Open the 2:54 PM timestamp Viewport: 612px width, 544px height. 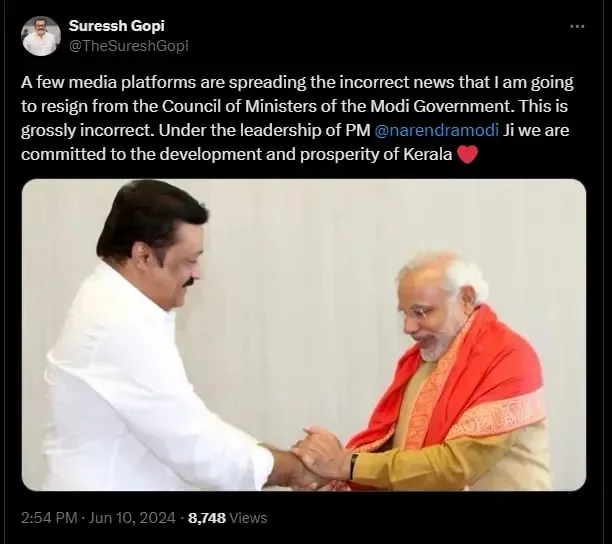pos(49,518)
